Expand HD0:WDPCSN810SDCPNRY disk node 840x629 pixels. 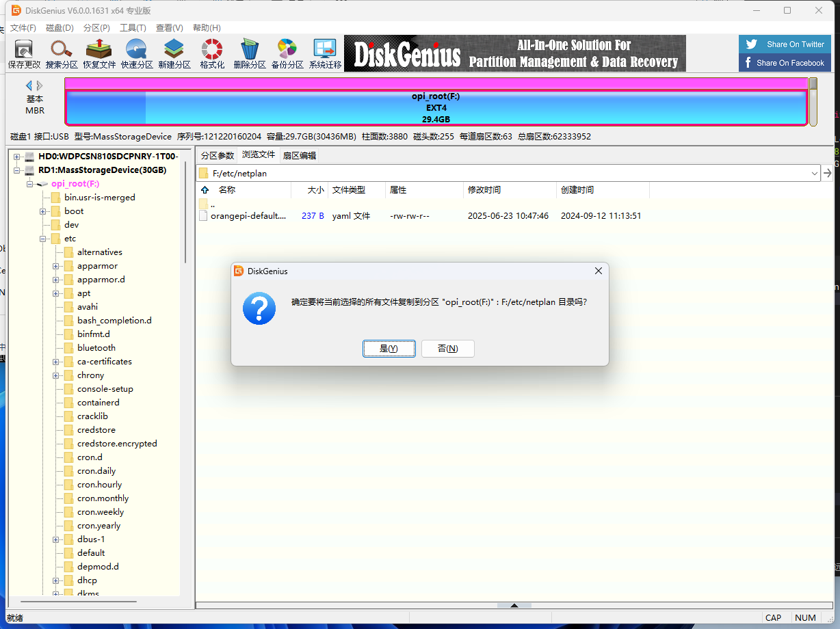tap(17, 157)
